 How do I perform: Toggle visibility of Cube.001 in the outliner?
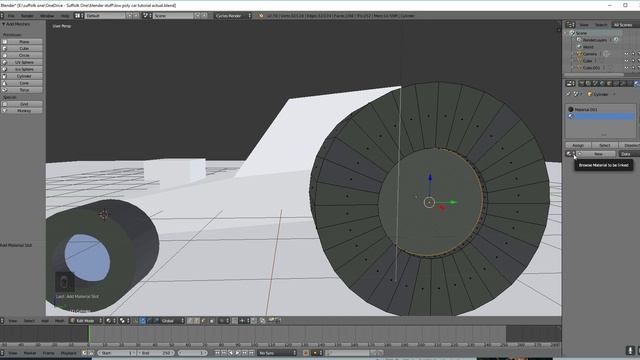626,68
